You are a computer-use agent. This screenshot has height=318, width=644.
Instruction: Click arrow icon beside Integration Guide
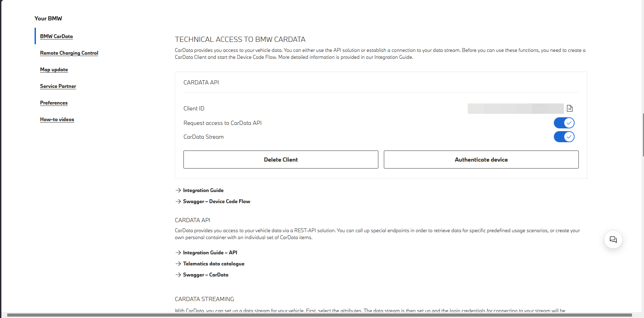178,190
